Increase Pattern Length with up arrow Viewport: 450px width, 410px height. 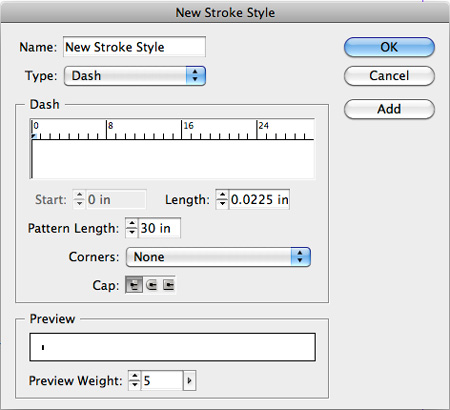coord(132,224)
